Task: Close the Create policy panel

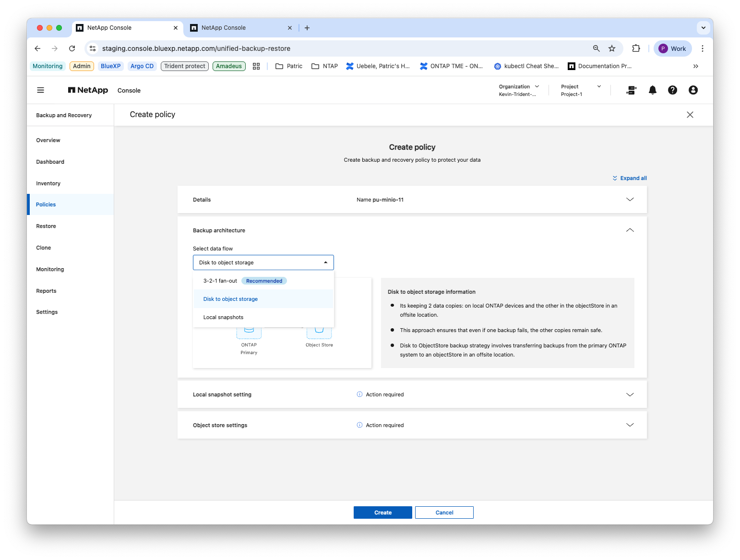Action: coord(690,115)
